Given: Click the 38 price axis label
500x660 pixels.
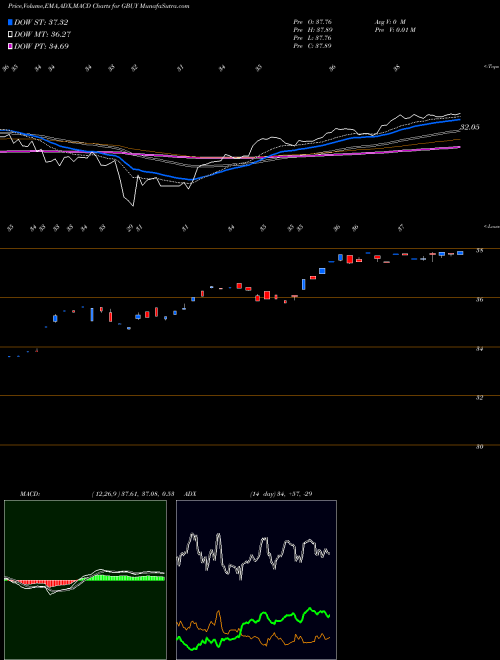Looking at the screenshot, I should (x=479, y=251).
